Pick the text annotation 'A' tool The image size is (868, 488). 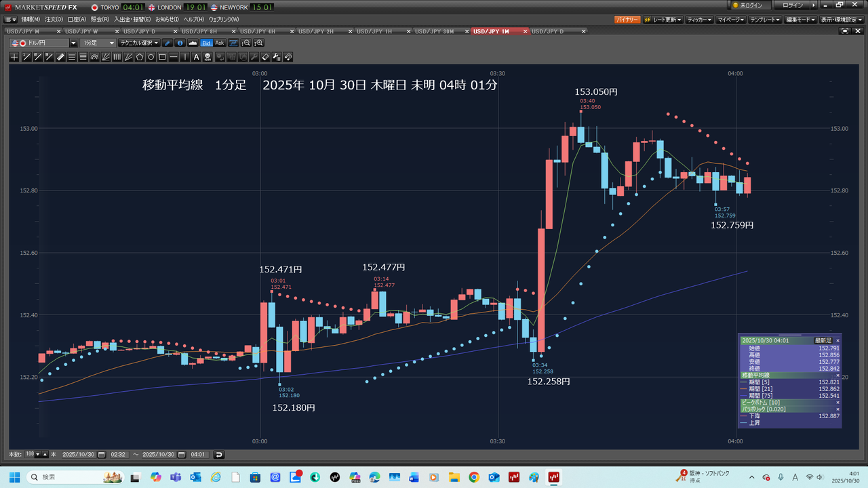(197, 57)
